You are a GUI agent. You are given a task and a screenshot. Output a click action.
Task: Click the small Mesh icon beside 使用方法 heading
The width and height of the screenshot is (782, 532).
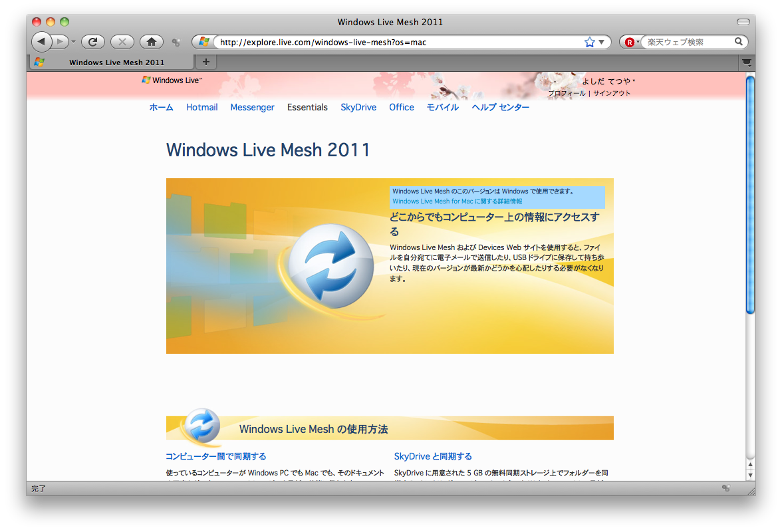click(202, 426)
